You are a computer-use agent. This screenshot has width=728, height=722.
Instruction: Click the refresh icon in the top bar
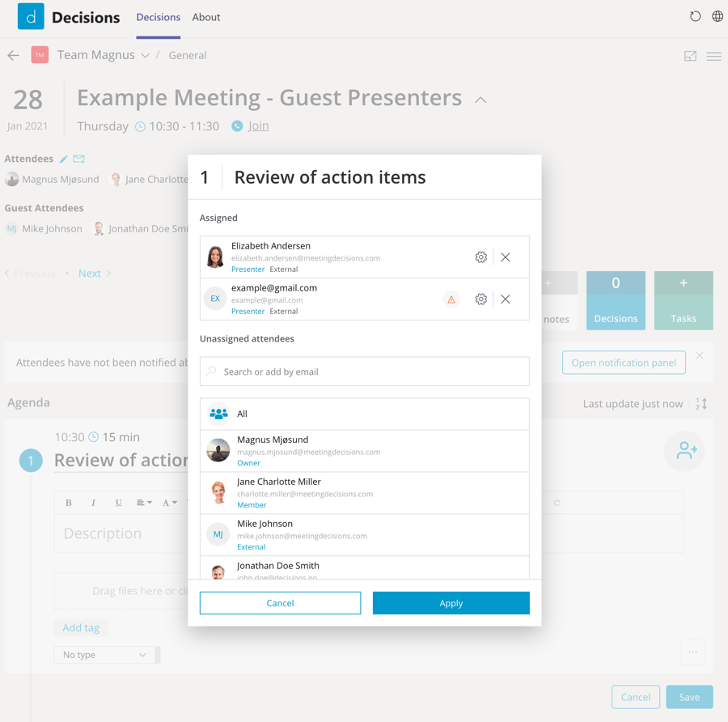click(x=695, y=16)
